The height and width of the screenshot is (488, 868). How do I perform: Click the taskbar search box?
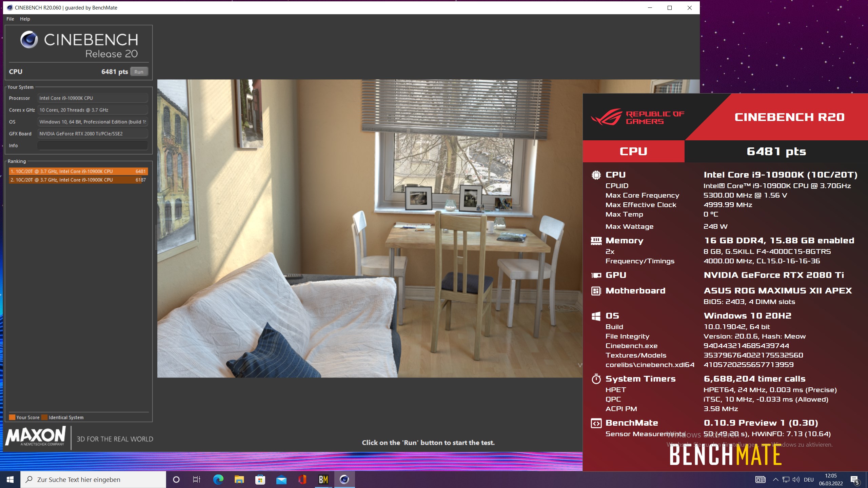[x=93, y=480]
